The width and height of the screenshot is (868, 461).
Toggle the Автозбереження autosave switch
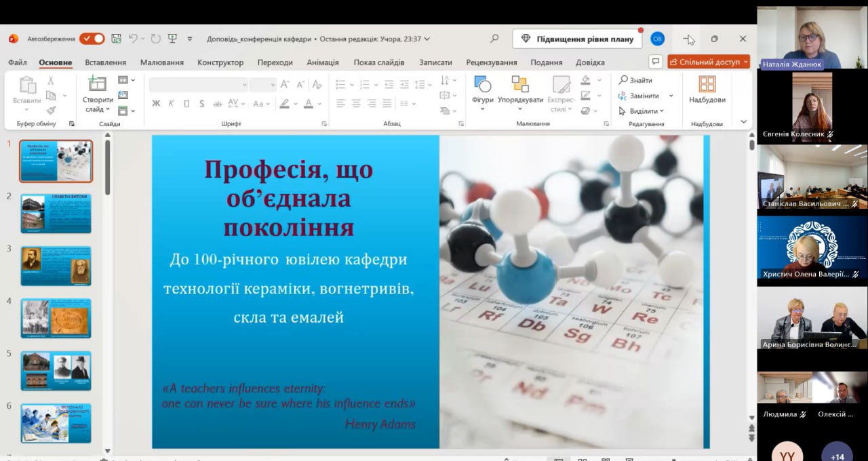click(x=92, y=39)
